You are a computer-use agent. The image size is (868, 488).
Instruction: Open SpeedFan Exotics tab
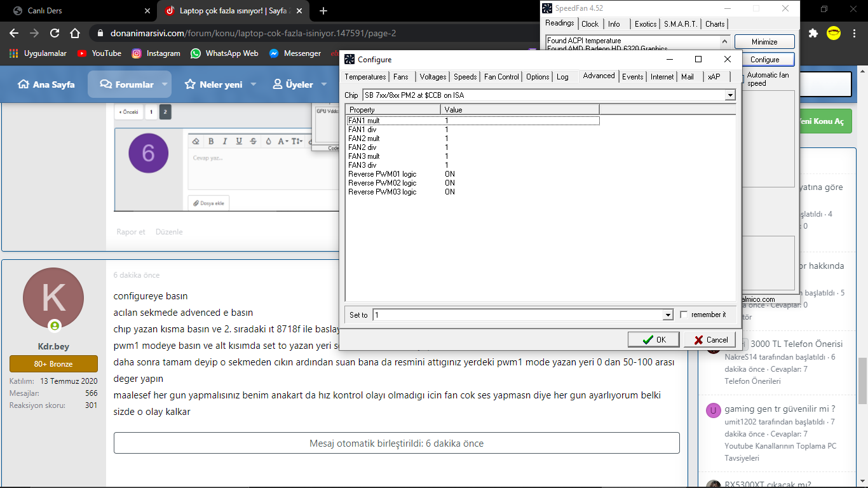646,24
